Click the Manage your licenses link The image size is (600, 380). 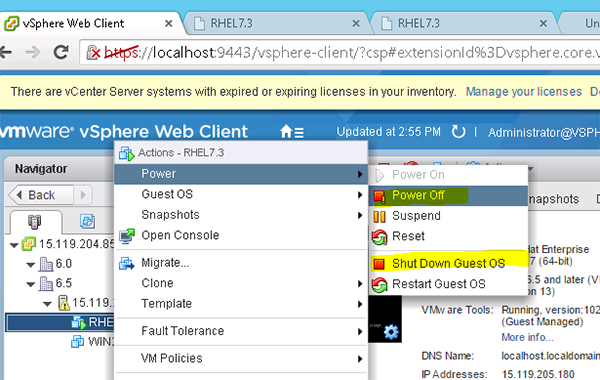pyautogui.click(x=523, y=92)
